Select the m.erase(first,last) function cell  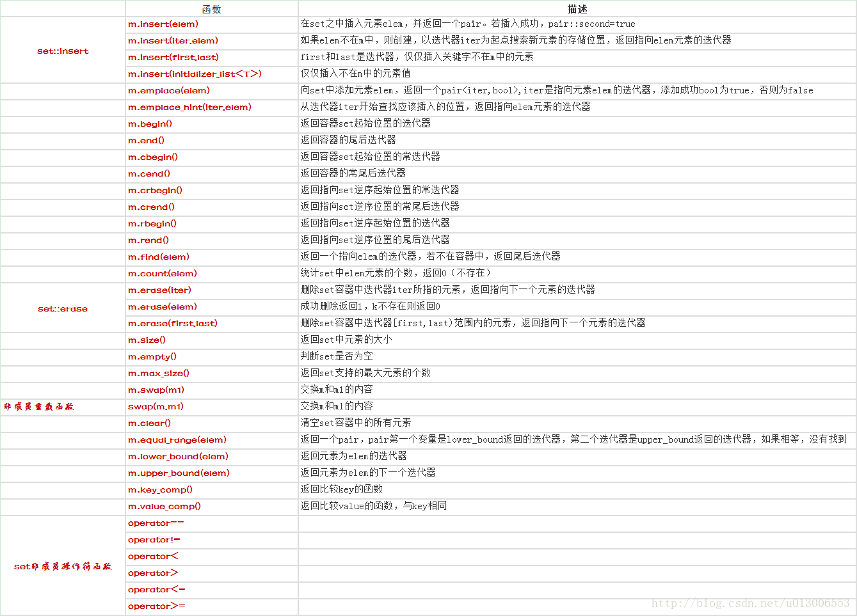pyautogui.click(x=212, y=324)
